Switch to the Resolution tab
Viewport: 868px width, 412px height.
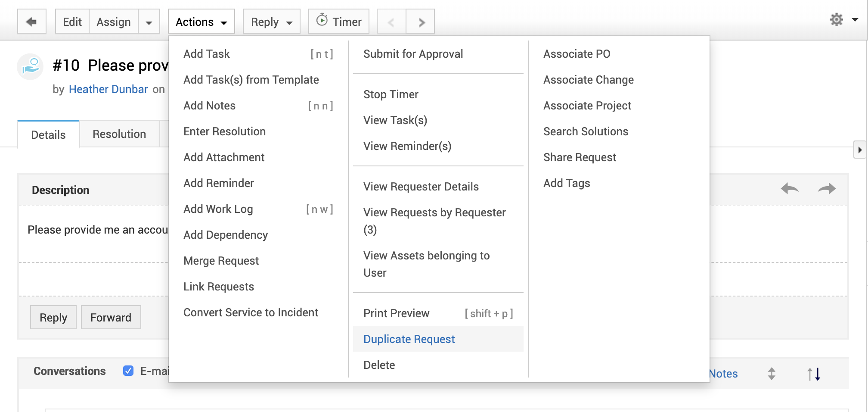coord(119,134)
